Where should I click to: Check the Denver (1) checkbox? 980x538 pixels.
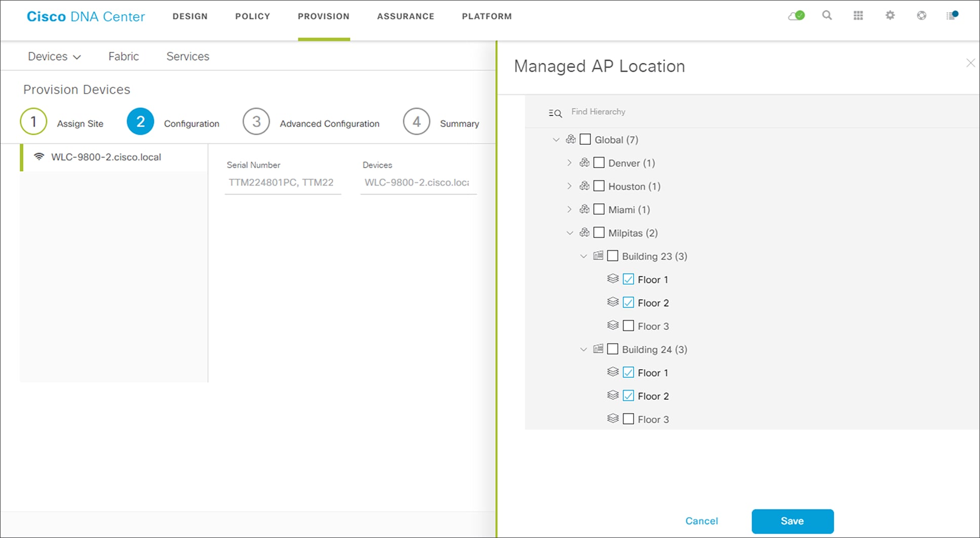point(599,163)
